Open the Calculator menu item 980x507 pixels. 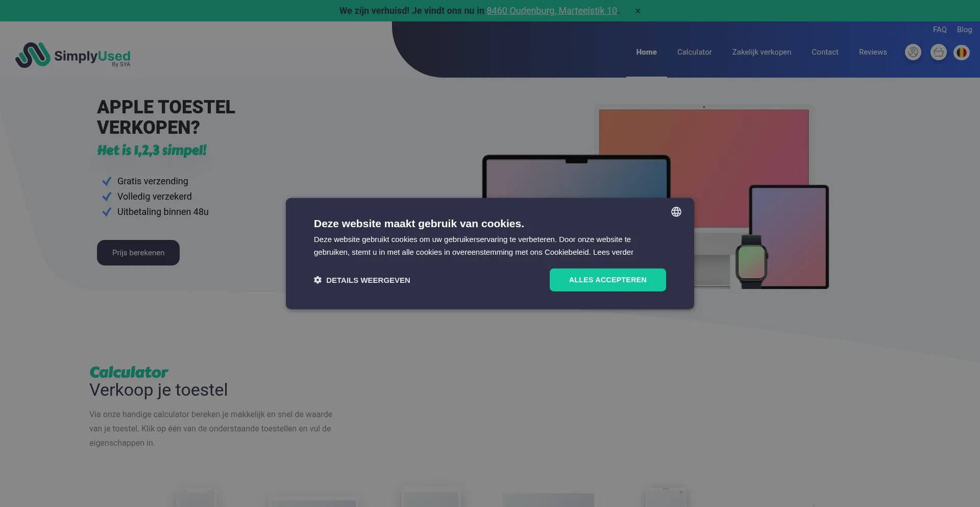coord(694,52)
